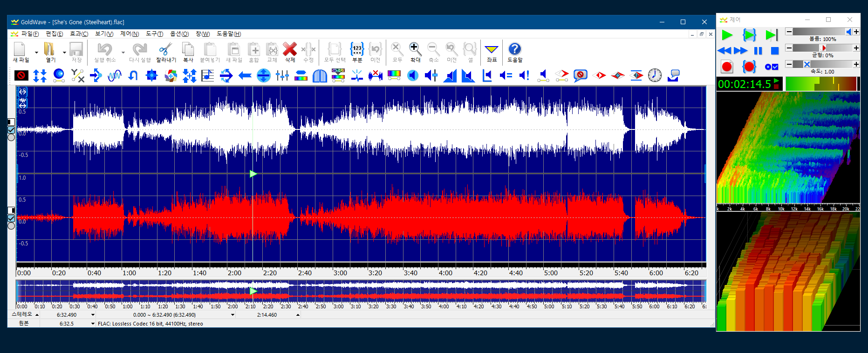Open the 보기(V) menu
This screenshot has height=353, width=868.
point(104,34)
